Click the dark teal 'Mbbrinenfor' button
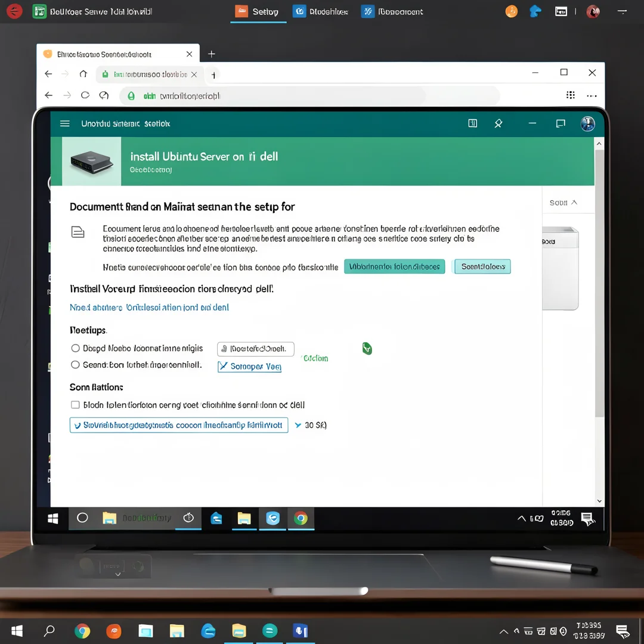The image size is (644, 644). coord(394,267)
